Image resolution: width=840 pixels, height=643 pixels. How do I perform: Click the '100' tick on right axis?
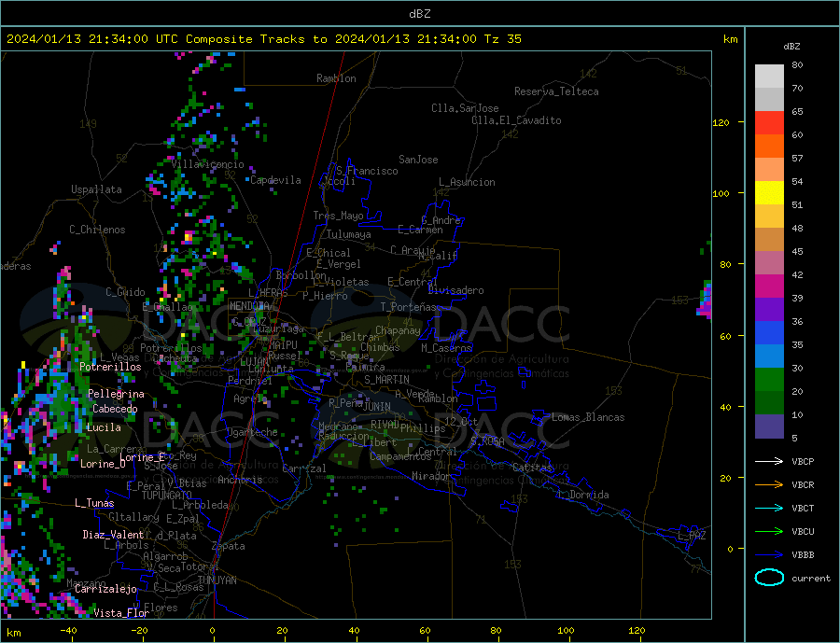(721, 193)
